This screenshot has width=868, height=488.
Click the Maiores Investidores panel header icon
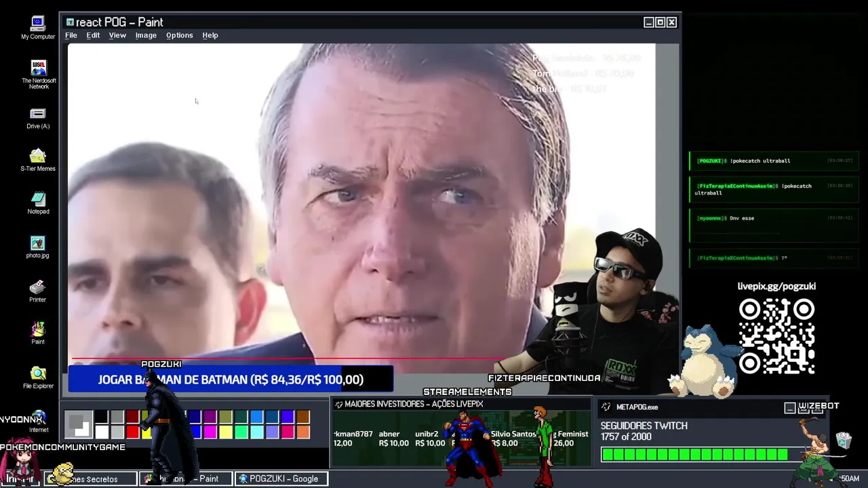[x=338, y=404]
